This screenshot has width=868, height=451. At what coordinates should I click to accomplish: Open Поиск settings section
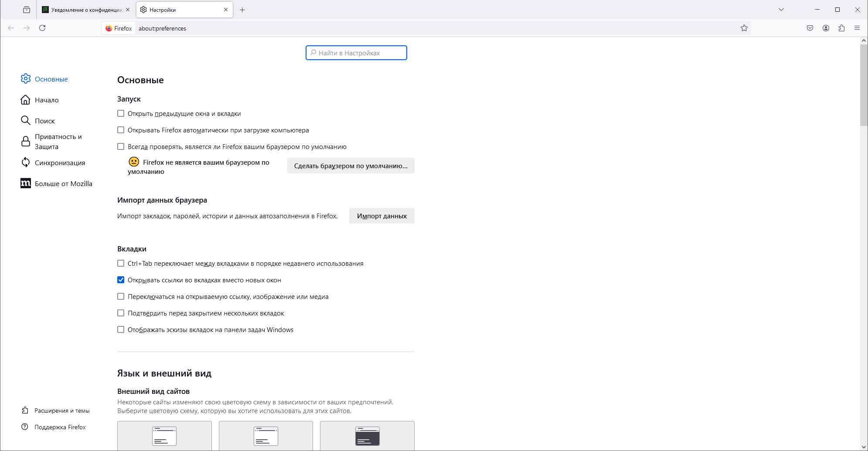(38, 121)
